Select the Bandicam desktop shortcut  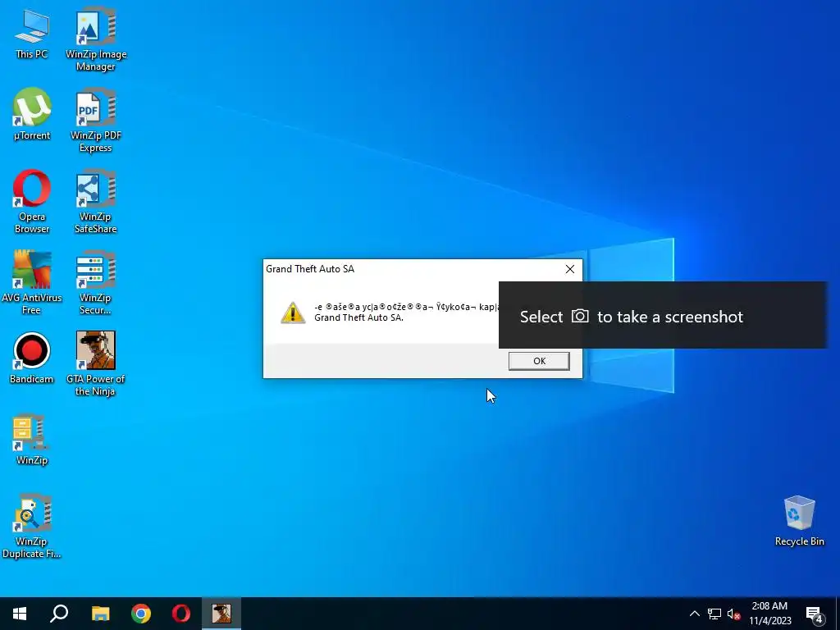(x=32, y=358)
